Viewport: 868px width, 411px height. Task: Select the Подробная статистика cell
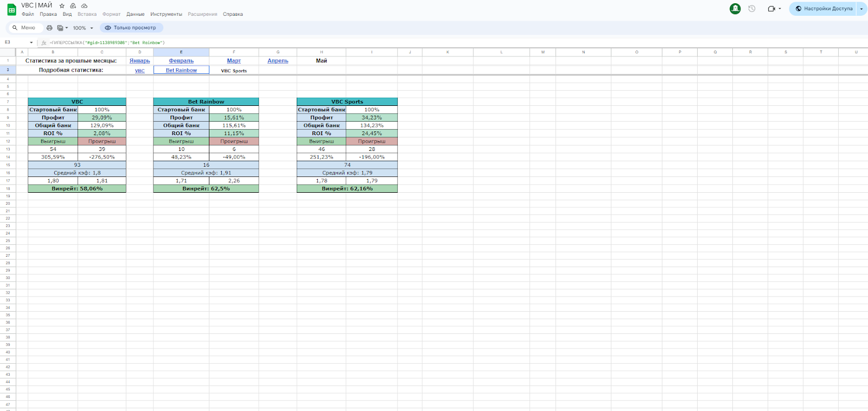coord(71,70)
